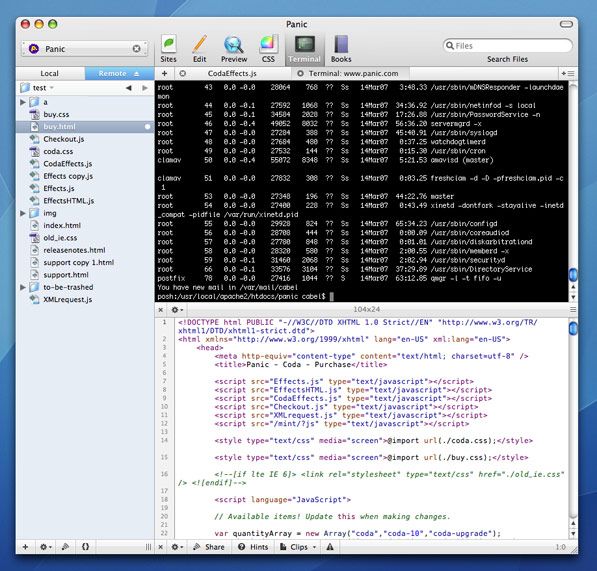Click the sidebar resize grip
Screen dimensions: 597x571
(x=148, y=547)
